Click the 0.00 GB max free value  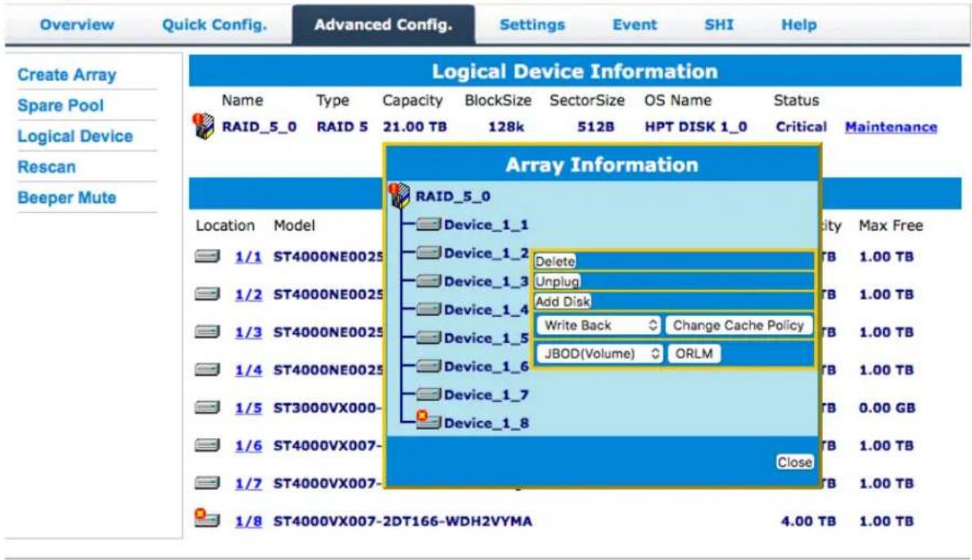(887, 408)
